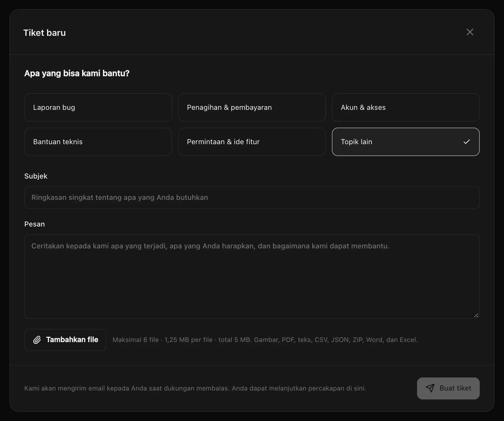Click into the Pesan message textarea
The width and height of the screenshot is (504, 421).
click(252, 277)
